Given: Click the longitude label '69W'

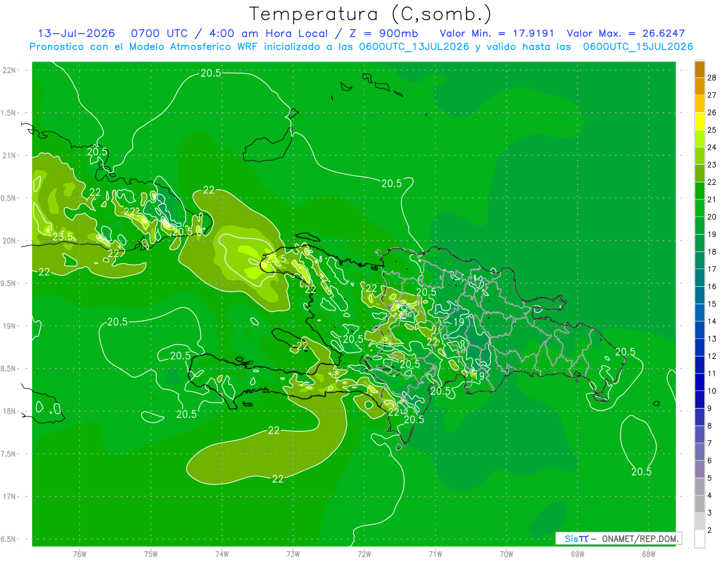Looking at the screenshot, I should [578, 554].
